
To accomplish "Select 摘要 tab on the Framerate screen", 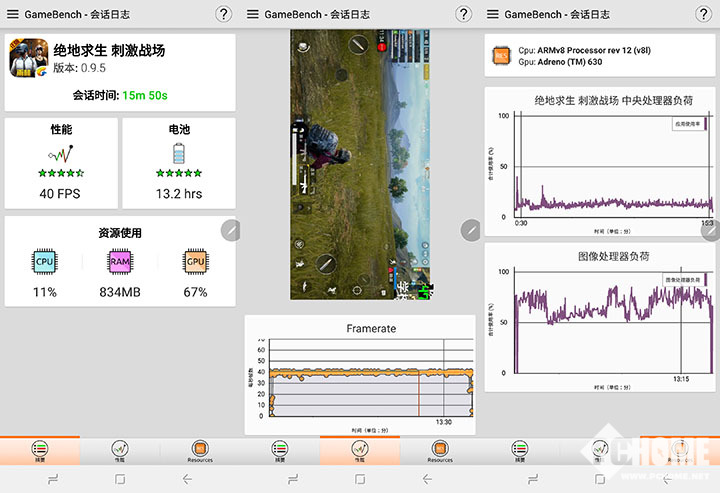I will (279, 451).
